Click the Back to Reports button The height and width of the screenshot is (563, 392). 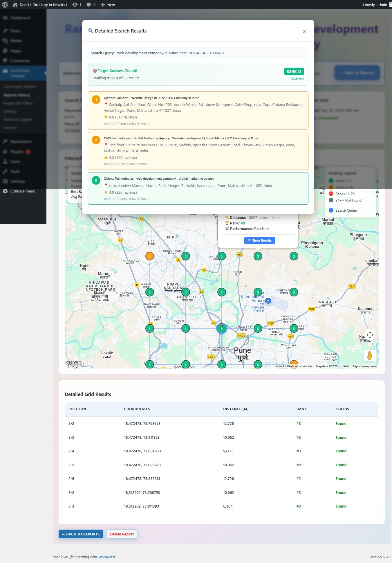point(81,534)
